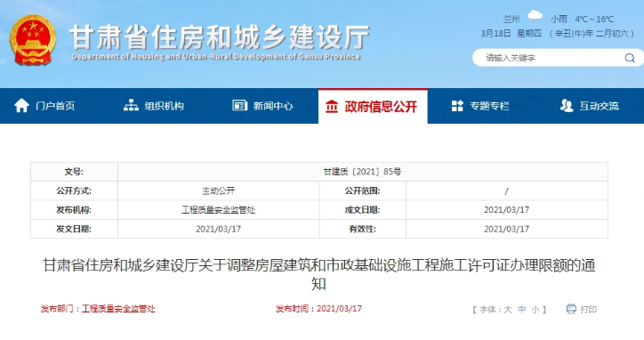The width and height of the screenshot is (644, 340).
Task: Click the 主动公开 table cell
Action: pyautogui.click(x=219, y=190)
